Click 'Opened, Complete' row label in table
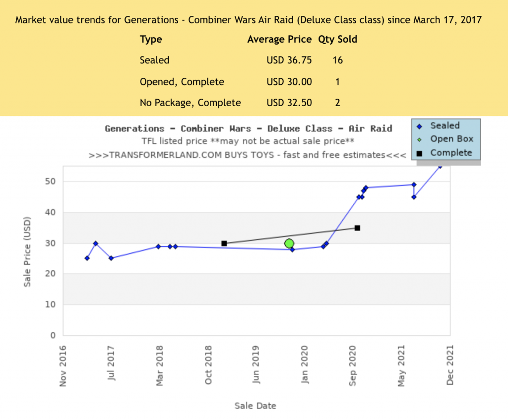 [x=182, y=82]
